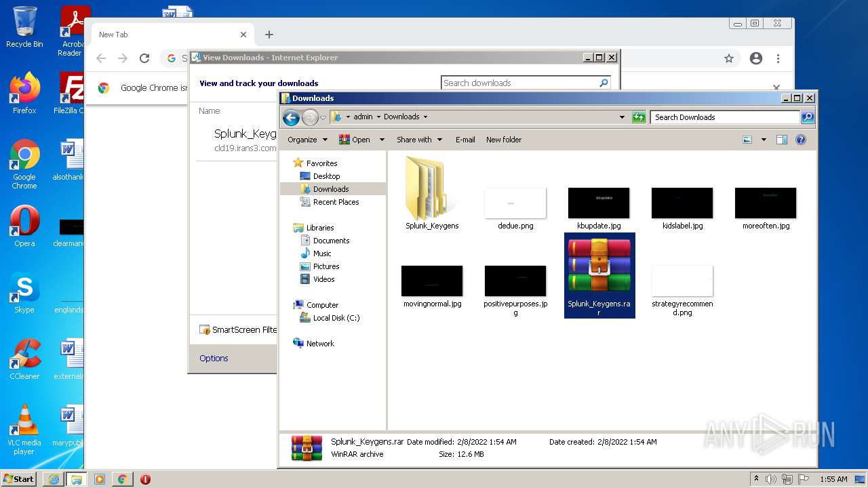
Task: Select the movingnormal.jpg file
Action: (432, 287)
